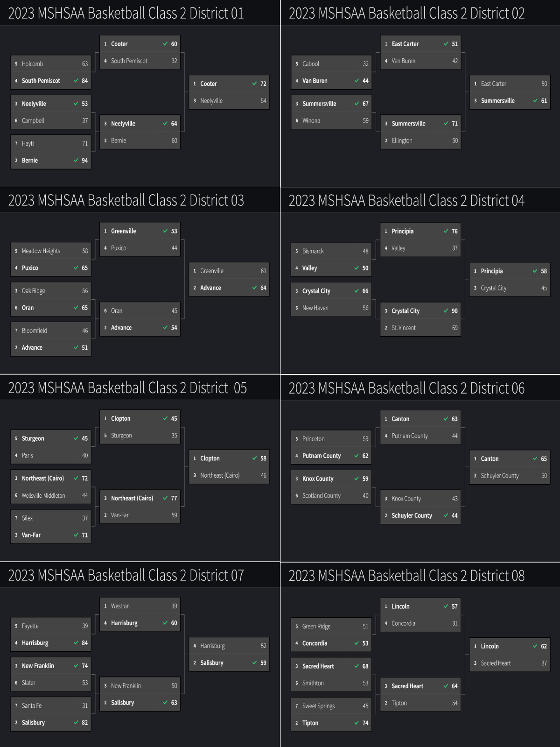
Task: Click the checkmark next to Summersville's 61 score
Action: [535, 100]
